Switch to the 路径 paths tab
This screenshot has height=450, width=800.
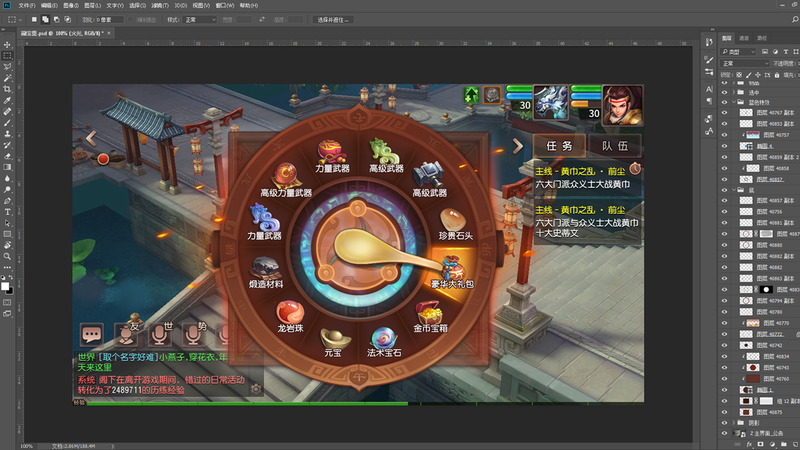coord(762,38)
